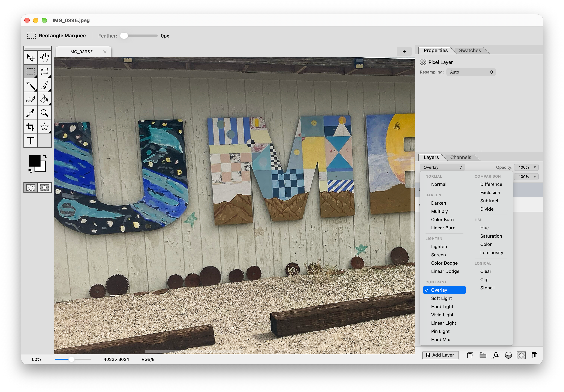The image size is (564, 392).
Task: Open the second 100% arrow dropdown
Action: [535, 177]
